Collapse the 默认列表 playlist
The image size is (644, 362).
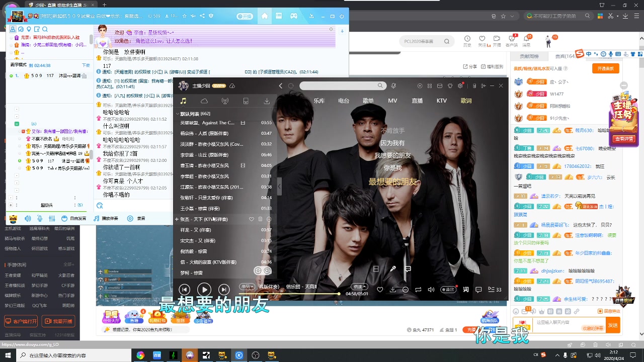[x=177, y=114]
